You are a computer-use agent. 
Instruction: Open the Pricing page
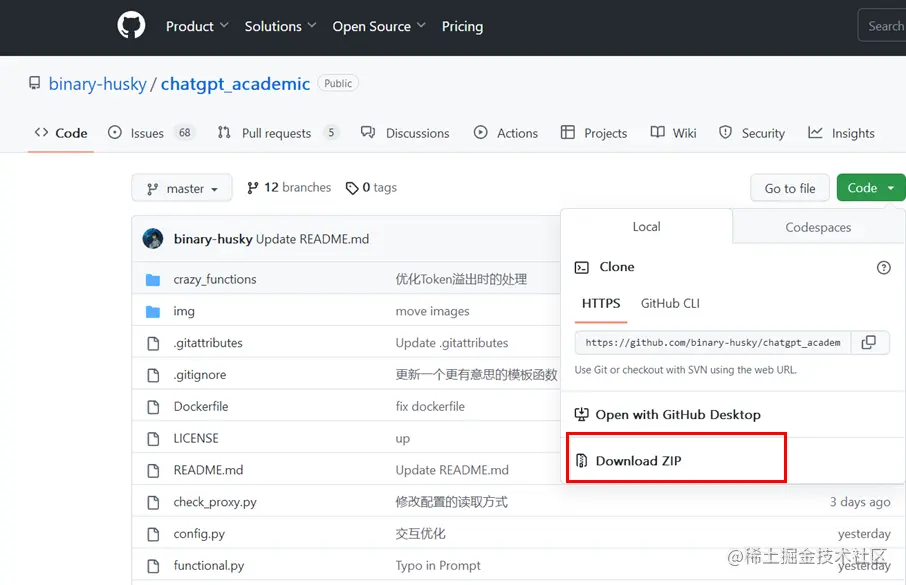pyautogui.click(x=462, y=26)
